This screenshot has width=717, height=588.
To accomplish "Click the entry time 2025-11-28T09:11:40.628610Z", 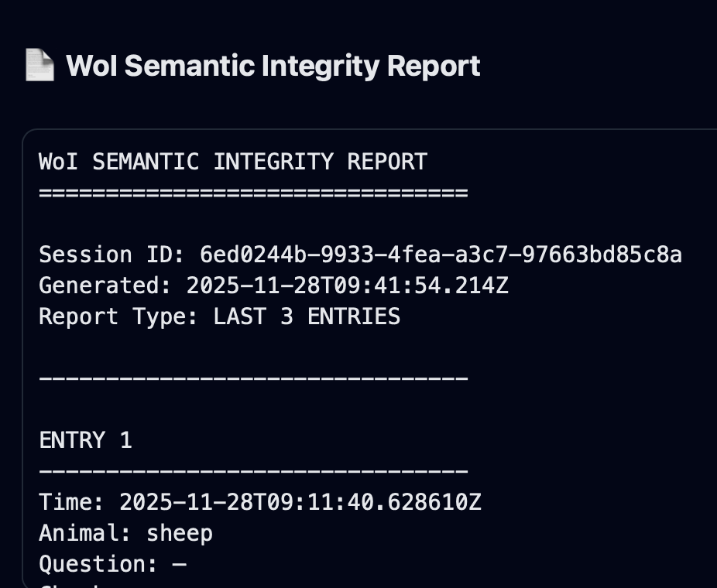I will pos(300,502).
